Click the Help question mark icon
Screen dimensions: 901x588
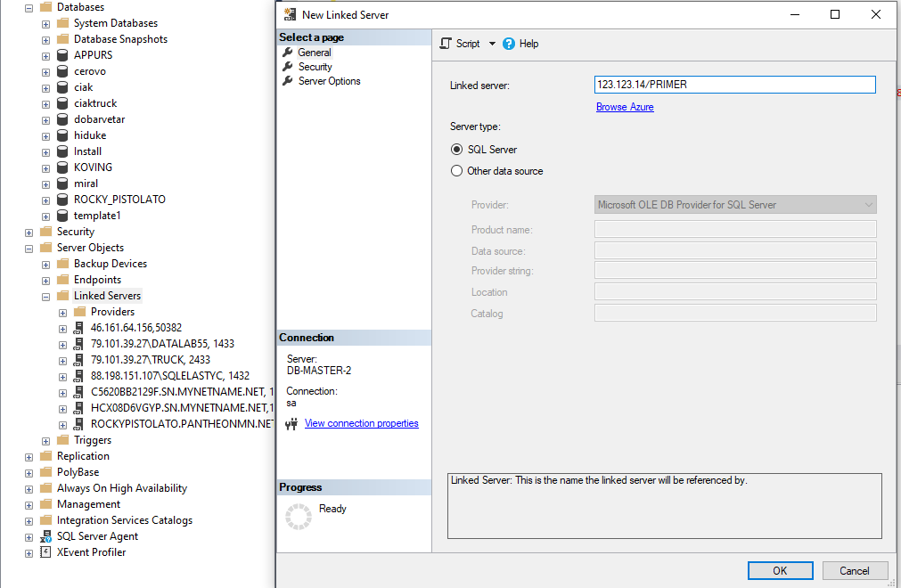click(509, 44)
